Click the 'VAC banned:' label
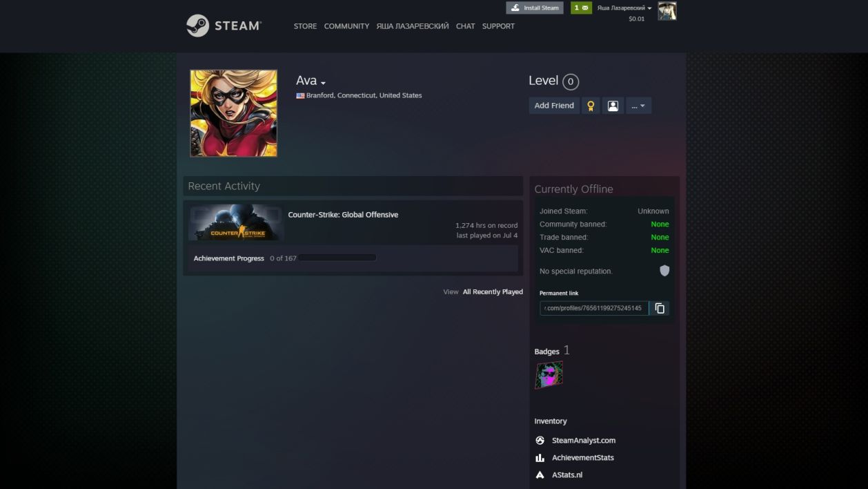Image resolution: width=868 pixels, height=489 pixels. click(562, 251)
